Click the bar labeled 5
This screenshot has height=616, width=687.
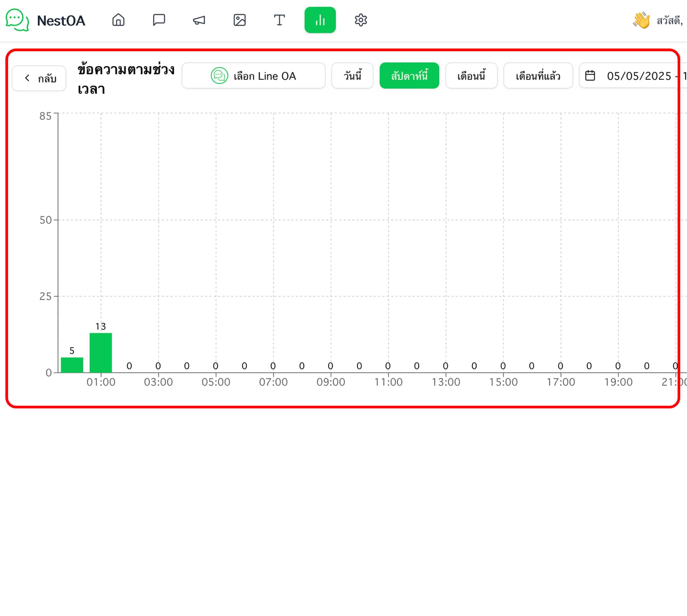pos(72,365)
